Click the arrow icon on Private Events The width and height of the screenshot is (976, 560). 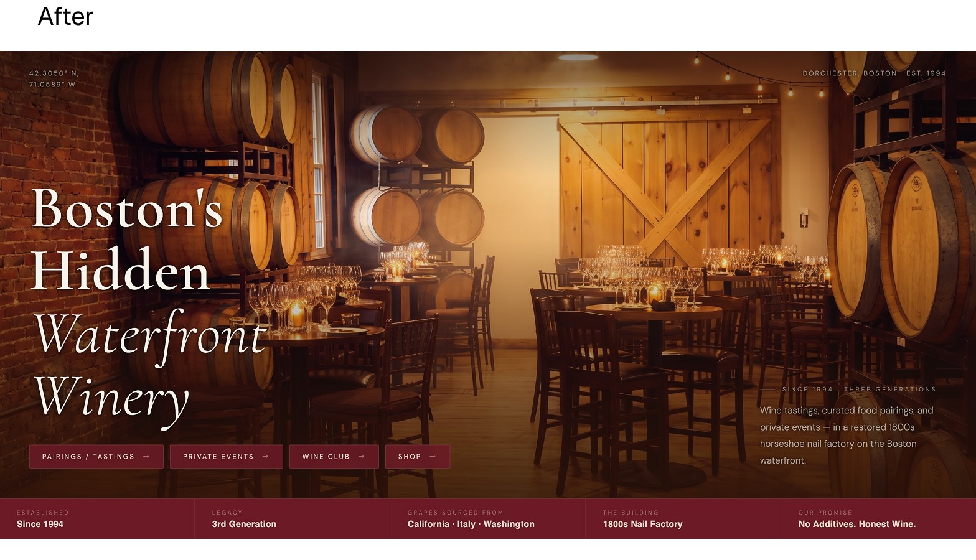[x=266, y=457]
